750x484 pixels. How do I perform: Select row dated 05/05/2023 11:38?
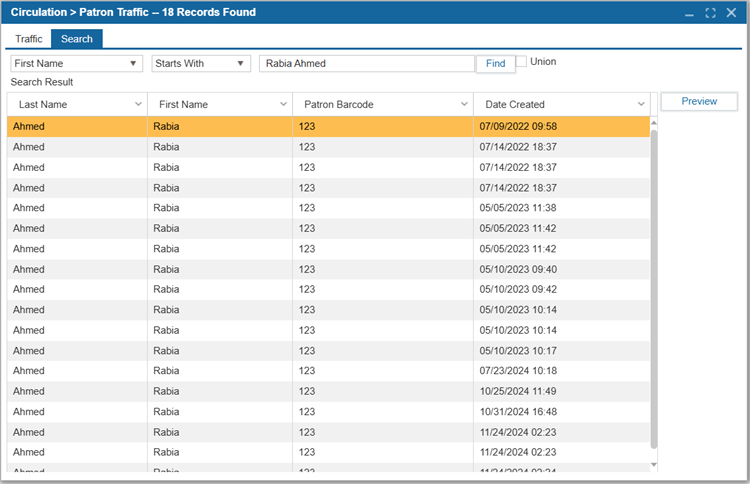[328, 208]
